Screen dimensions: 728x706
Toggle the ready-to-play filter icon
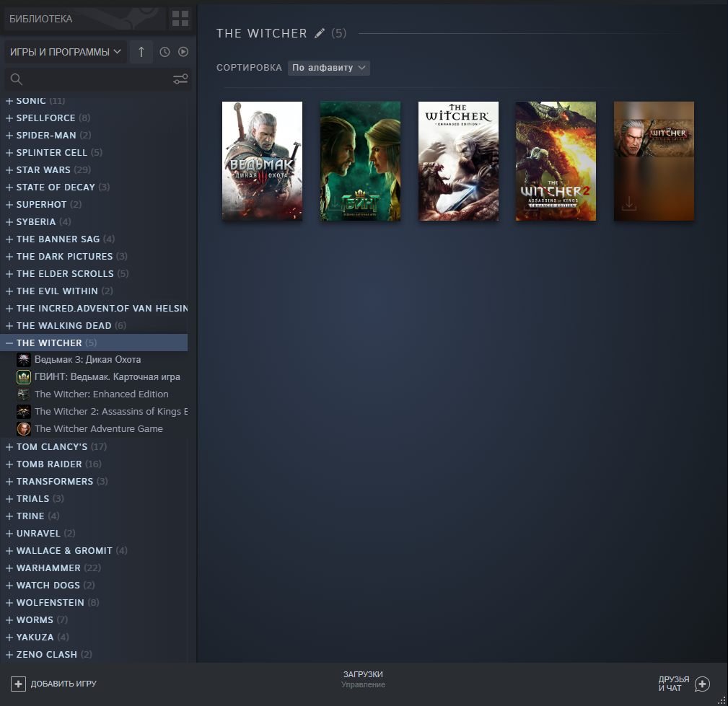point(183,52)
